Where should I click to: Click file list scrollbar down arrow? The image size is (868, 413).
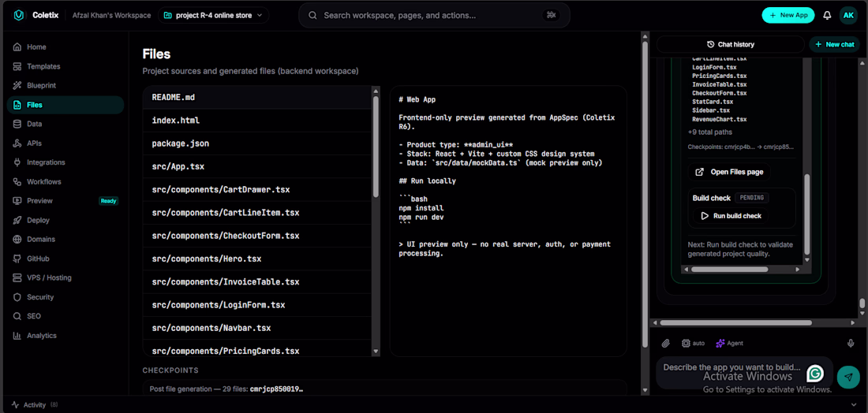pyautogui.click(x=376, y=351)
